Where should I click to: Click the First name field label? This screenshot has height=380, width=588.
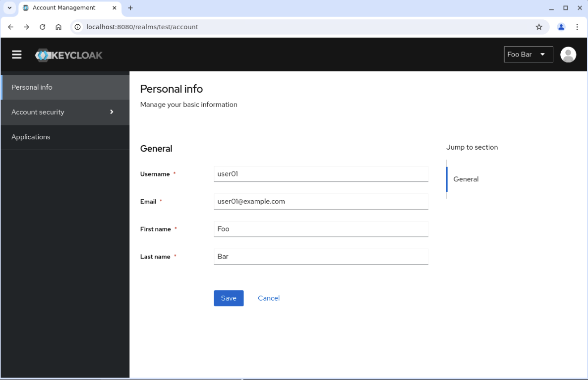tap(156, 229)
